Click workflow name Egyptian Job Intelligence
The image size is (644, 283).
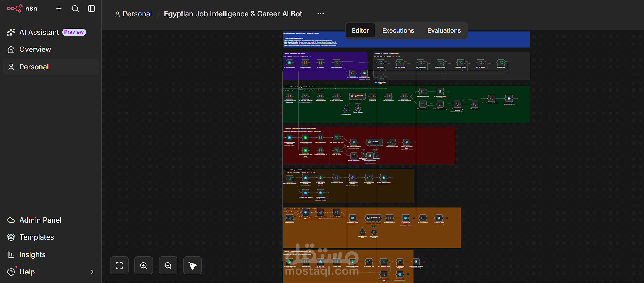point(233,14)
